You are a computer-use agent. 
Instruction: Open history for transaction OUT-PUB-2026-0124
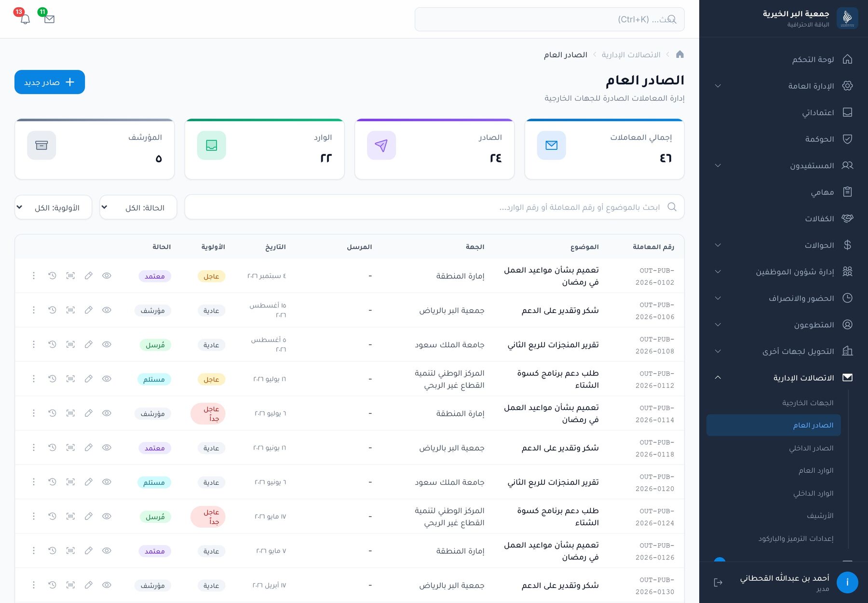52,516
